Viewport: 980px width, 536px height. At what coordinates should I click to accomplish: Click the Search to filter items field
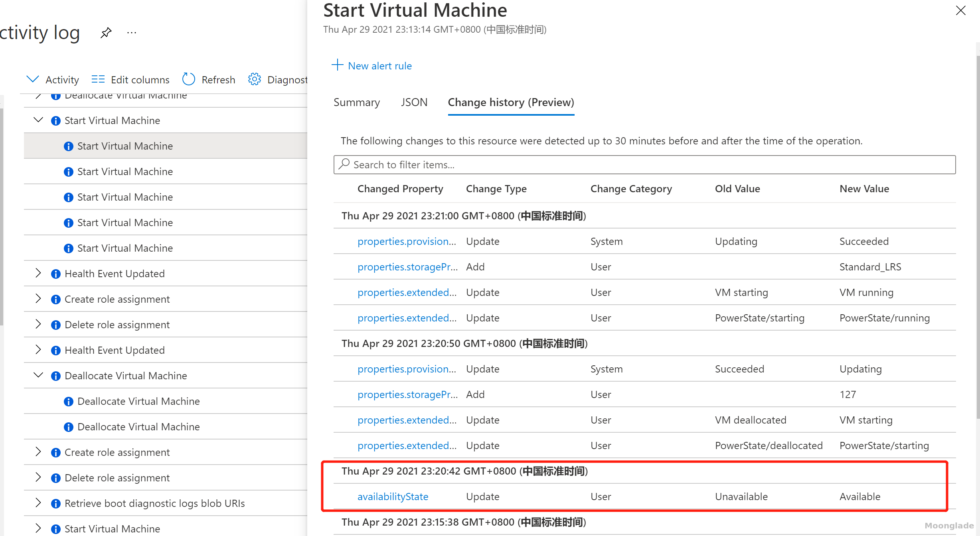(644, 165)
